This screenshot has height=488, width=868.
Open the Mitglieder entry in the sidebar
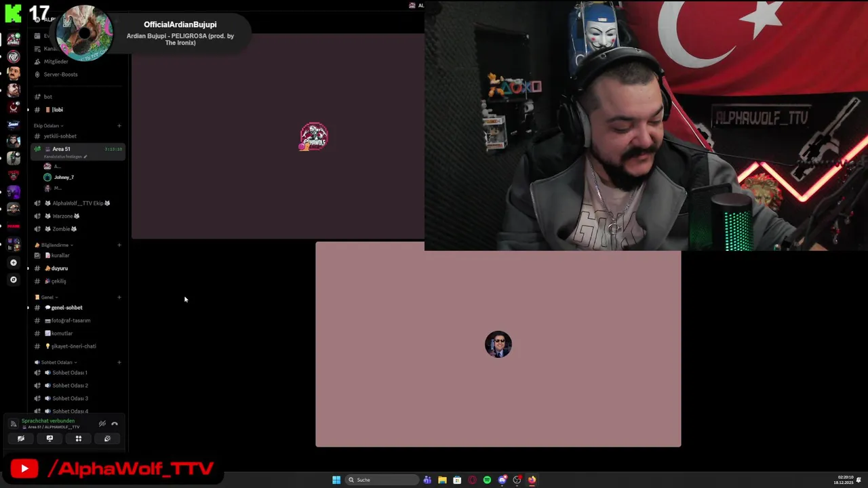[x=56, y=62]
